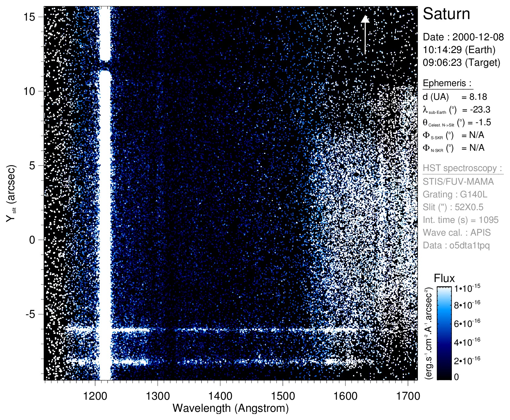The height and width of the screenshot is (420, 510).
Task: Click the 'd (UA) = 8.18' ephemeris line
Action: (455, 97)
